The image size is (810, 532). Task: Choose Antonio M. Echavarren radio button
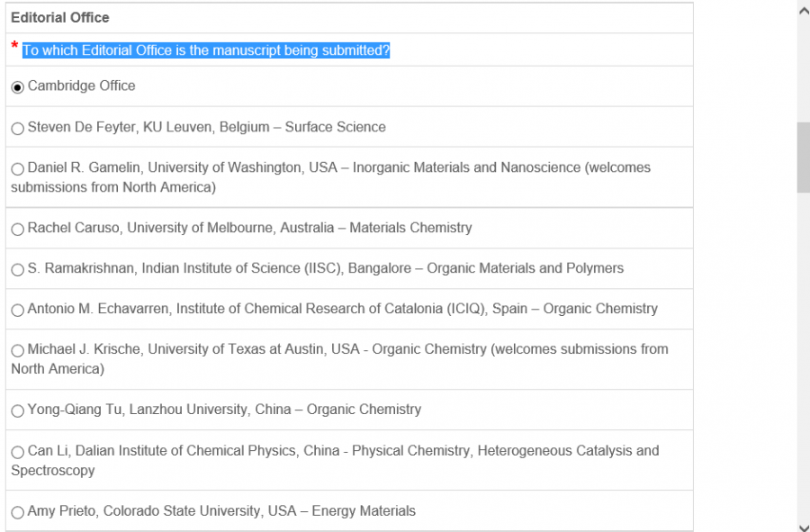point(17,311)
